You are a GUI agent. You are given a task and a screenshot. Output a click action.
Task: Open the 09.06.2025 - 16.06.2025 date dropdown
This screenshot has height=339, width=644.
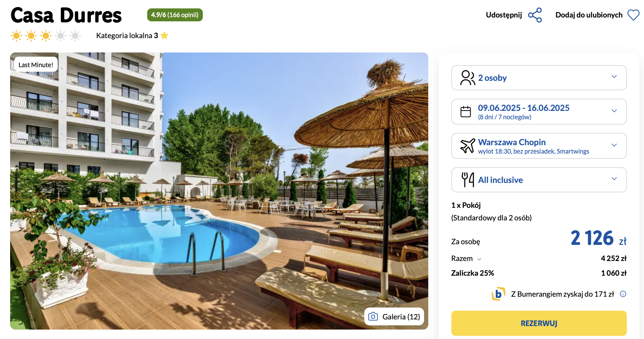[539, 112]
